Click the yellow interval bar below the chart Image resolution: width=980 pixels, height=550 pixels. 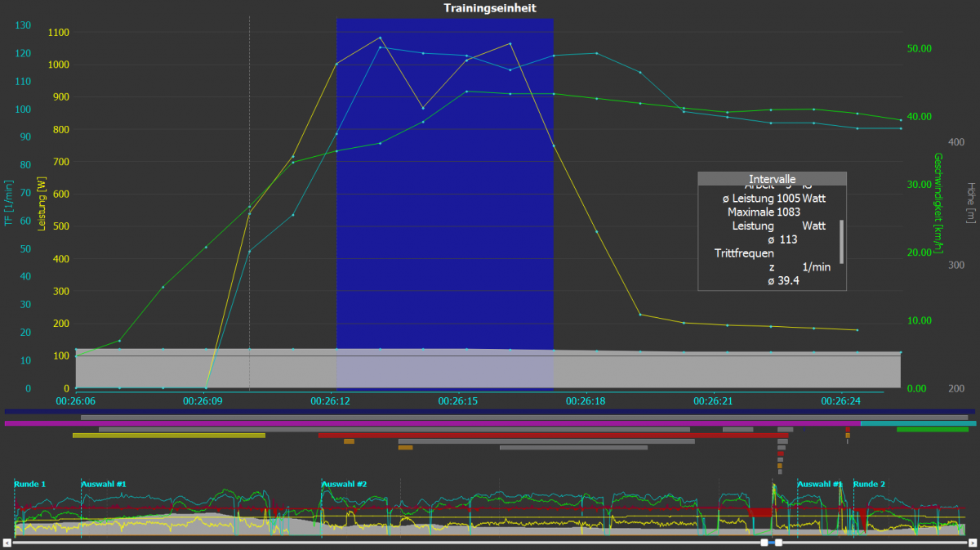(x=168, y=436)
